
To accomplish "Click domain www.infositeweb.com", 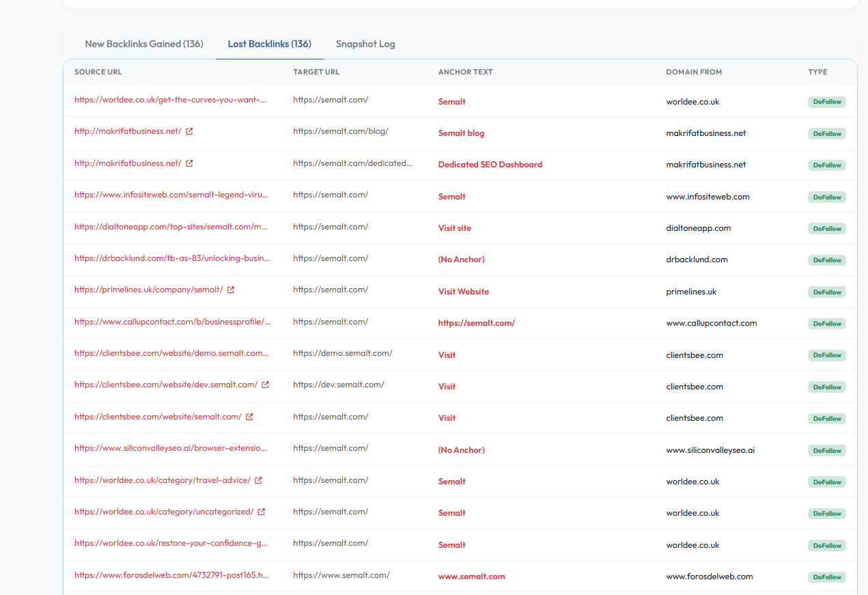I will tap(708, 197).
